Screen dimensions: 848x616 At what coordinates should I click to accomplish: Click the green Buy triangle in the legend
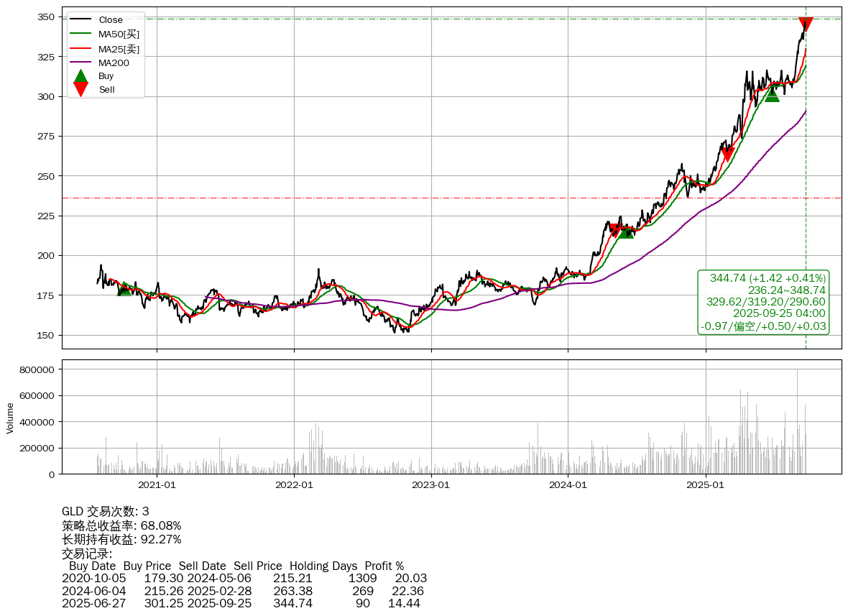[x=81, y=75]
